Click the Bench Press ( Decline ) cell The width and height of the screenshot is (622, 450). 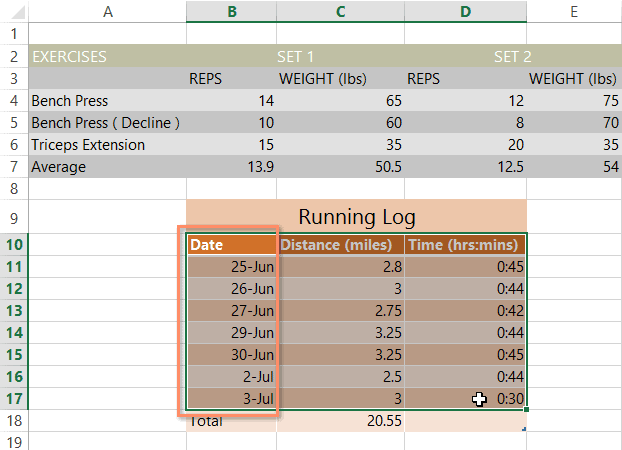click(106, 123)
